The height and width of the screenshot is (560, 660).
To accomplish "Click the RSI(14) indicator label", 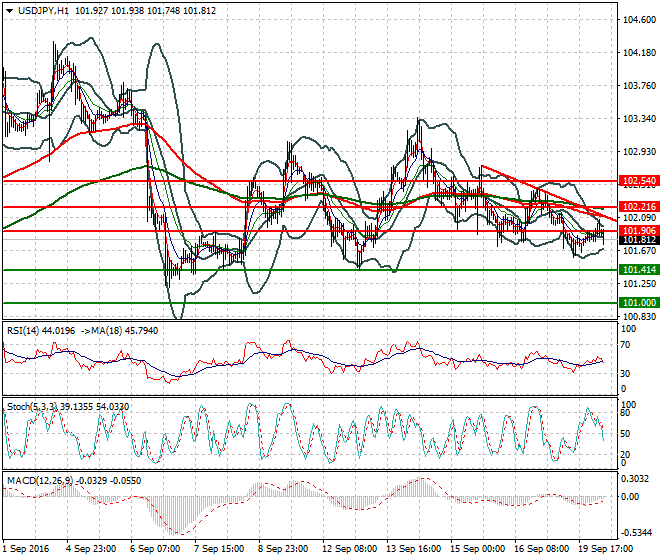I will click(x=23, y=329).
